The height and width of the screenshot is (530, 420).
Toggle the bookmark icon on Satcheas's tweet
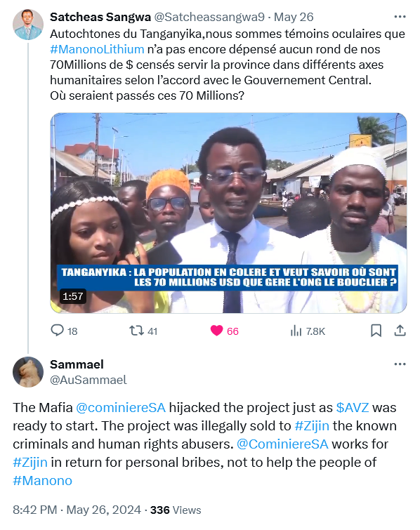[x=376, y=331]
